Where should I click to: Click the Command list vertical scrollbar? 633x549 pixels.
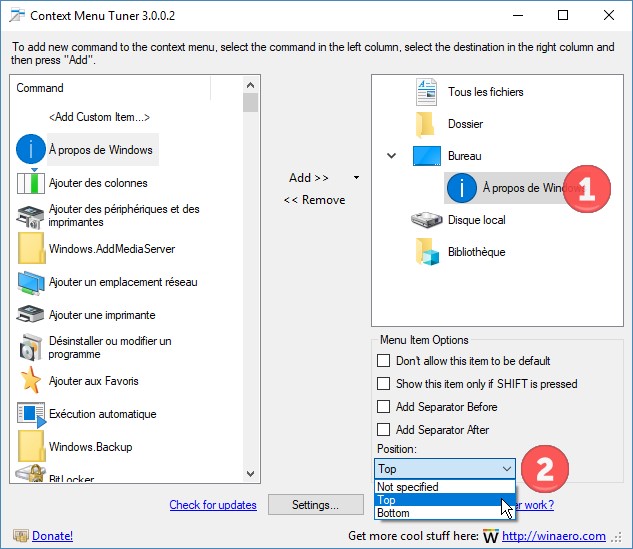tap(250, 280)
